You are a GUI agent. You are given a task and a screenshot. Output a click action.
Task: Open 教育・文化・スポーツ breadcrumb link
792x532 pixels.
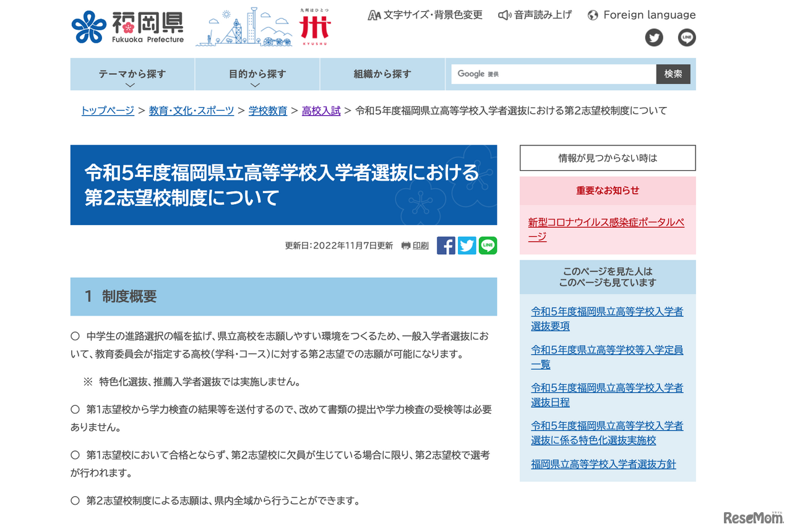191,111
